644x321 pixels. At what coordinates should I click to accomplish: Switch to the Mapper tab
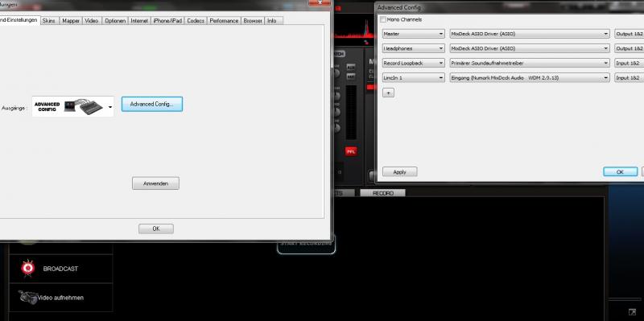pyautogui.click(x=71, y=21)
